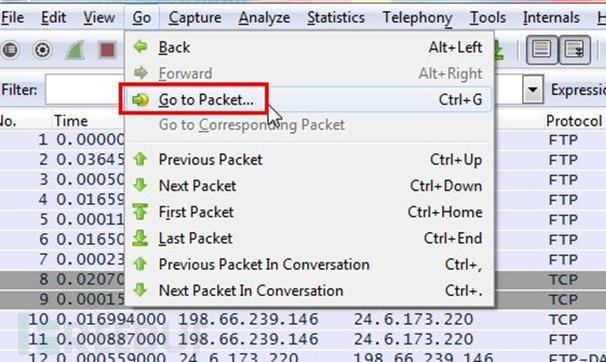Click the Expression button

point(578,90)
